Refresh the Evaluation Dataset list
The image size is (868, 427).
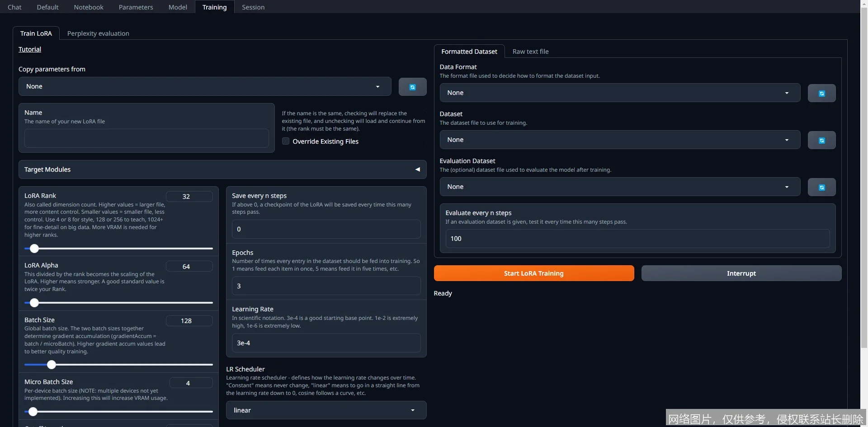pos(821,187)
